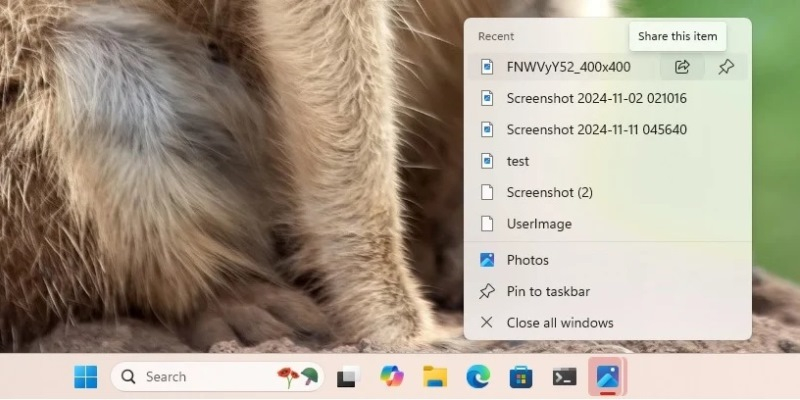Open File Explorer from the taskbar
This screenshot has width=800, height=400.
coord(434,377)
